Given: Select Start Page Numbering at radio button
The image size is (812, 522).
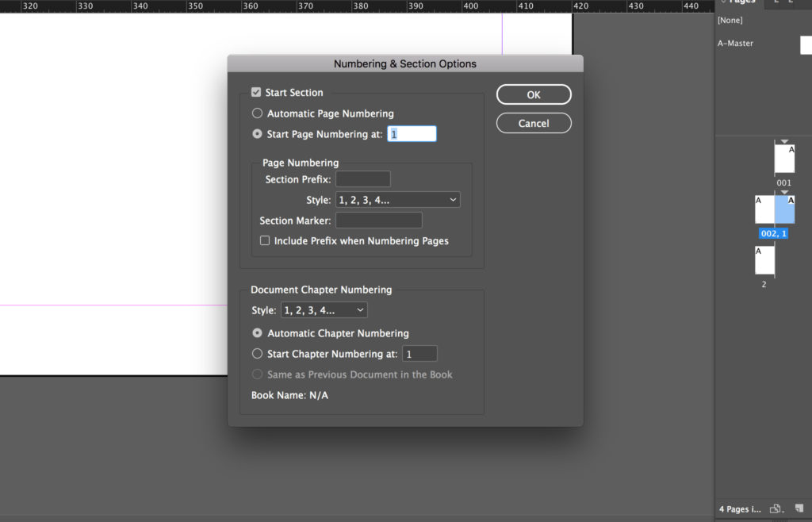Looking at the screenshot, I should pyautogui.click(x=257, y=133).
